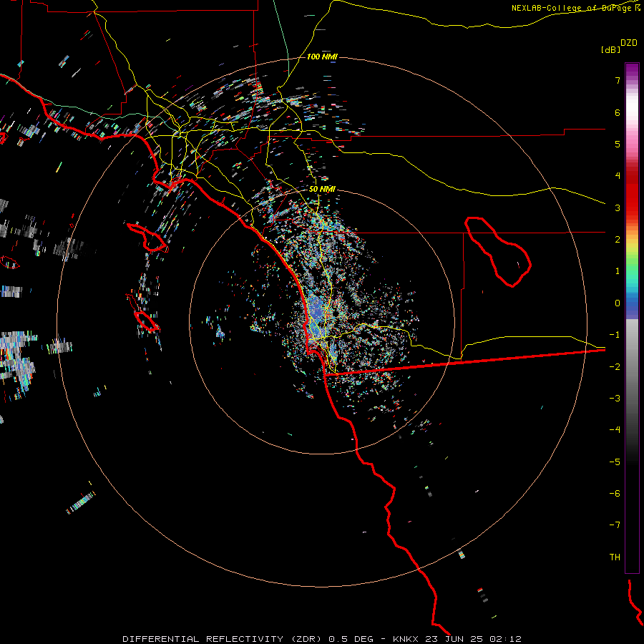Click the DZD legend title
This screenshot has height=644, width=644.
coord(628,42)
